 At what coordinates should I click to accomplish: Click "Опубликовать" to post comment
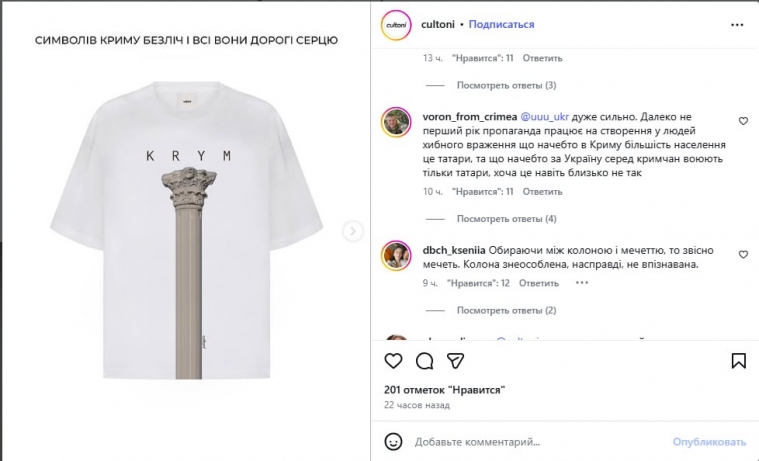[709, 441]
